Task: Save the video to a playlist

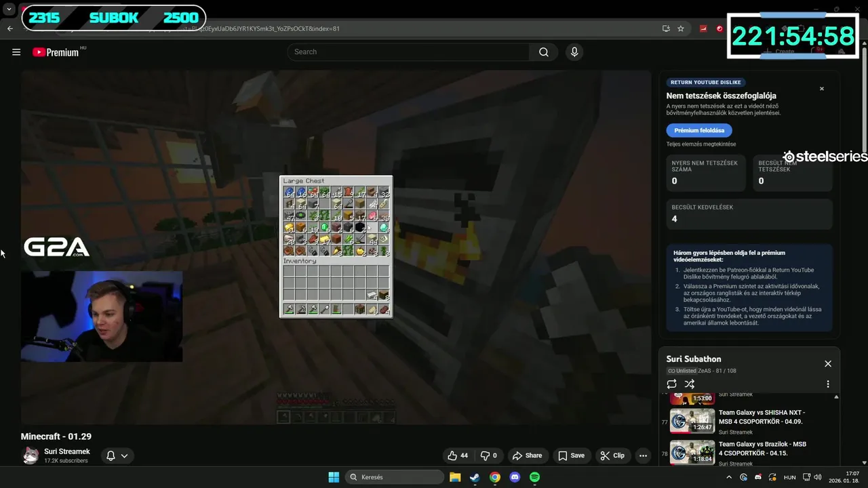Action: click(x=571, y=455)
